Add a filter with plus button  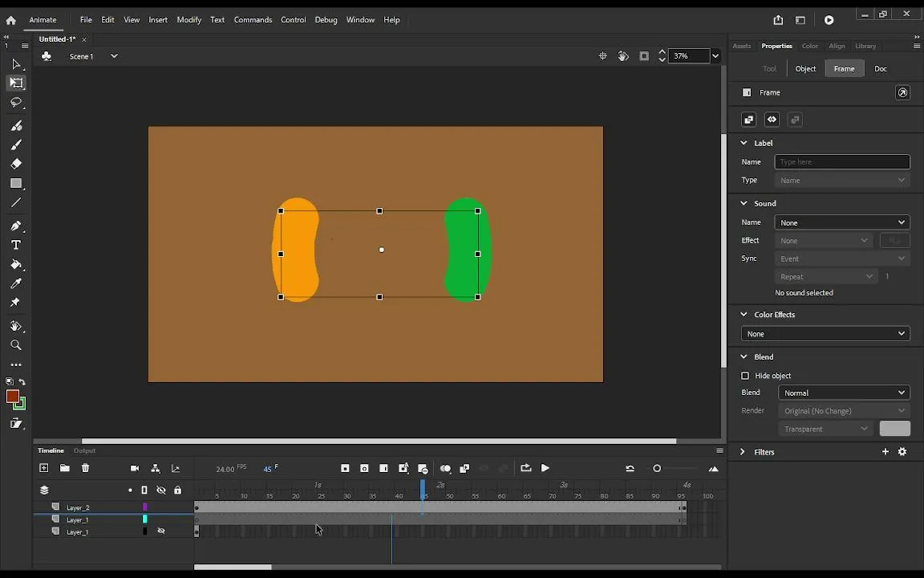coord(885,451)
